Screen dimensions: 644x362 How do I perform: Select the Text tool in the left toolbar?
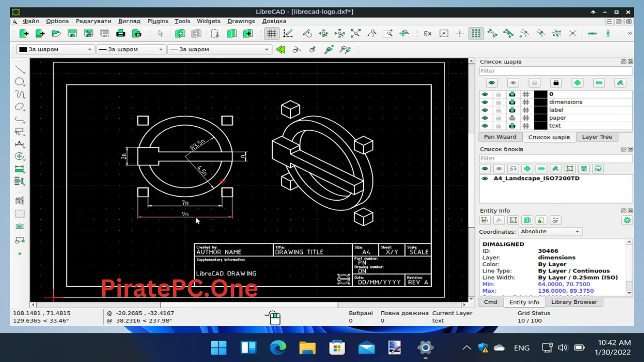(20, 200)
